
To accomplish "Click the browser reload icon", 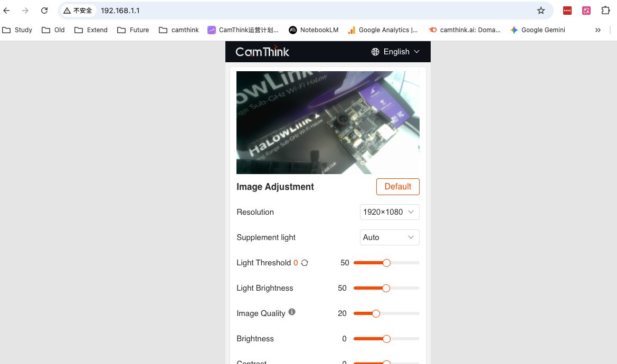I will [44, 11].
